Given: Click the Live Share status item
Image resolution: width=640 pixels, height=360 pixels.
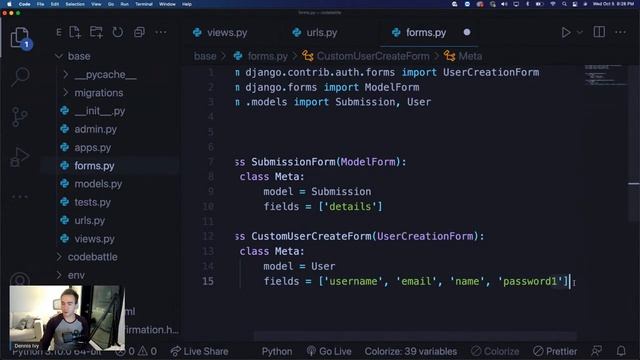Looking at the screenshot, I should [200, 351].
